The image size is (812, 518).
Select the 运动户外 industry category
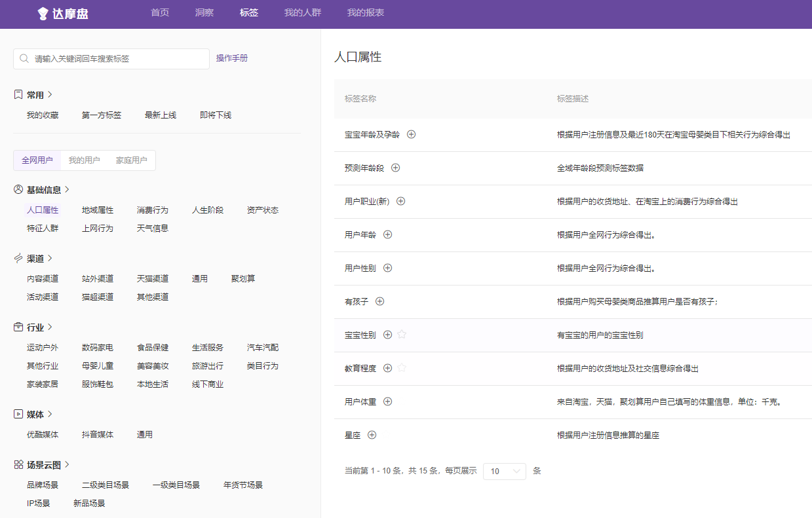(x=43, y=348)
